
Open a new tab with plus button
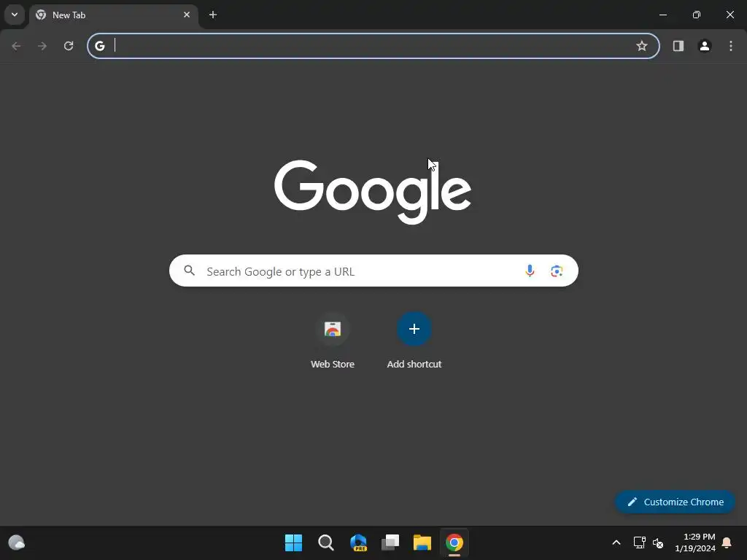point(213,15)
